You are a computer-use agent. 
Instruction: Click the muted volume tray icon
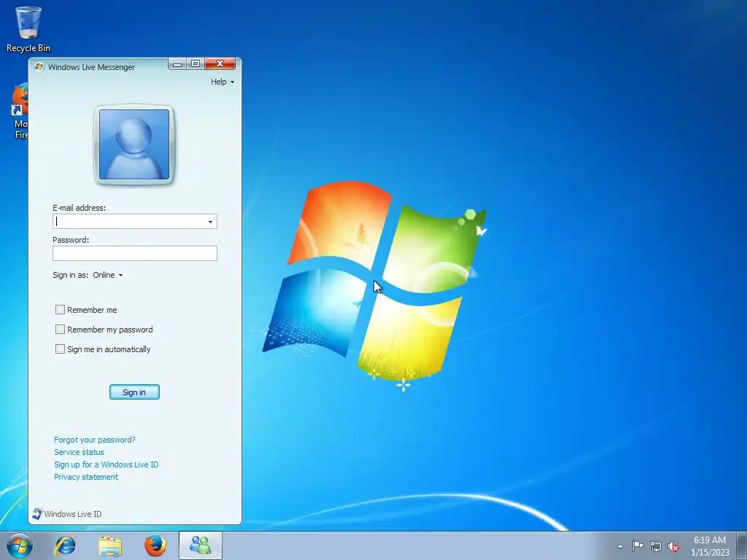pyautogui.click(x=673, y=547)
